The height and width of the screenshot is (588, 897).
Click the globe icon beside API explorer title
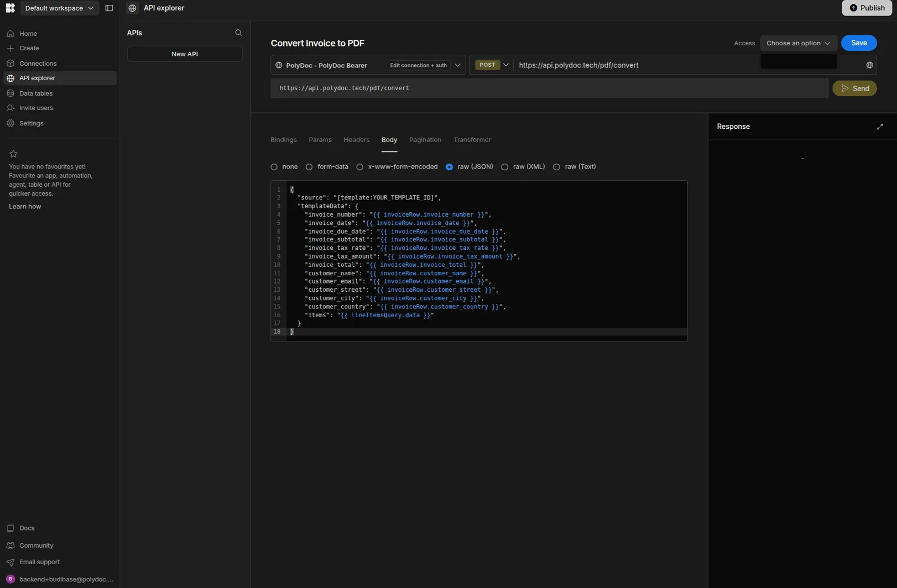tap(132, 8)
